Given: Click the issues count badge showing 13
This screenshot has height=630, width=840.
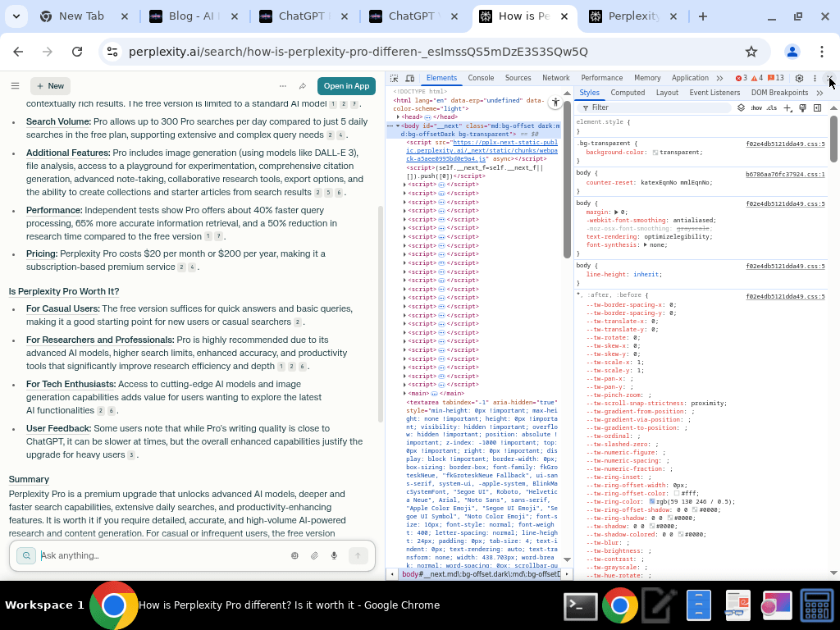Looking at the screenshot, I should coord(776,78).
